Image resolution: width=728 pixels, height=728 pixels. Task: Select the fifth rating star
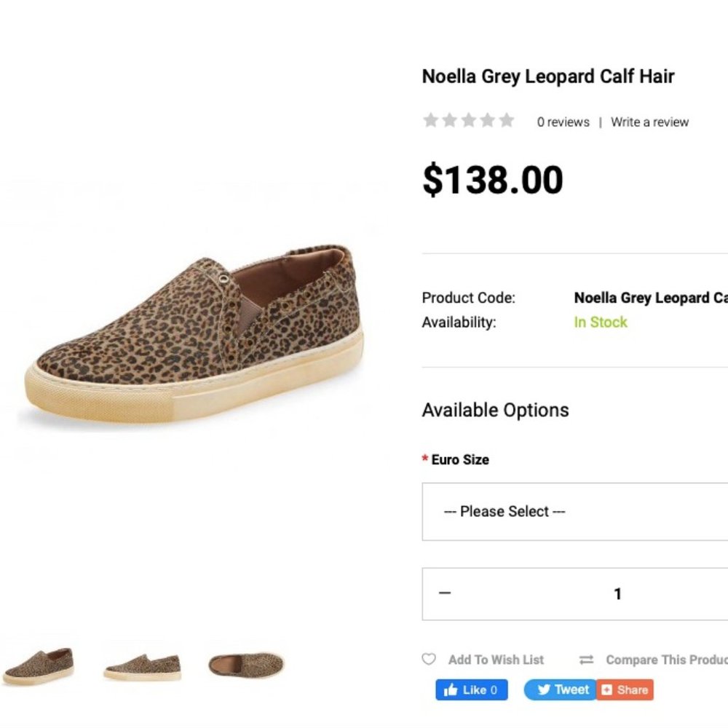coord(506,120)
